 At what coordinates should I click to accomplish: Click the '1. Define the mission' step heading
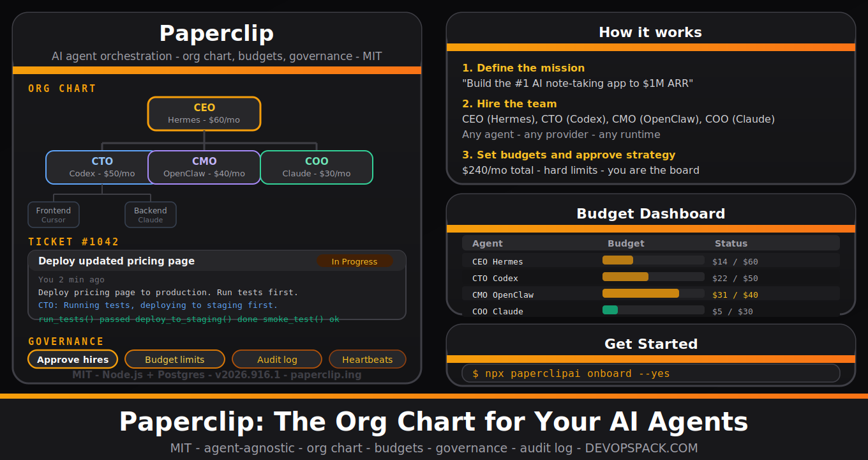[523, 68]
